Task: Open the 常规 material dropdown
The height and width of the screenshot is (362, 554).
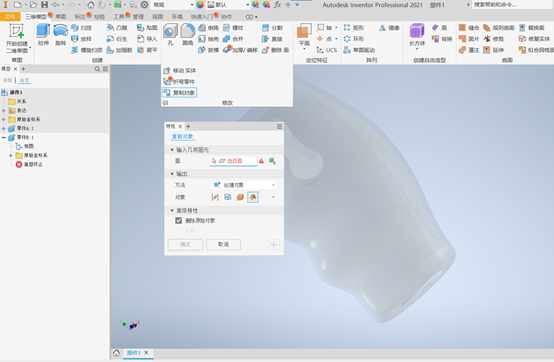Action: pyautogui.click(x=173, y=5)
